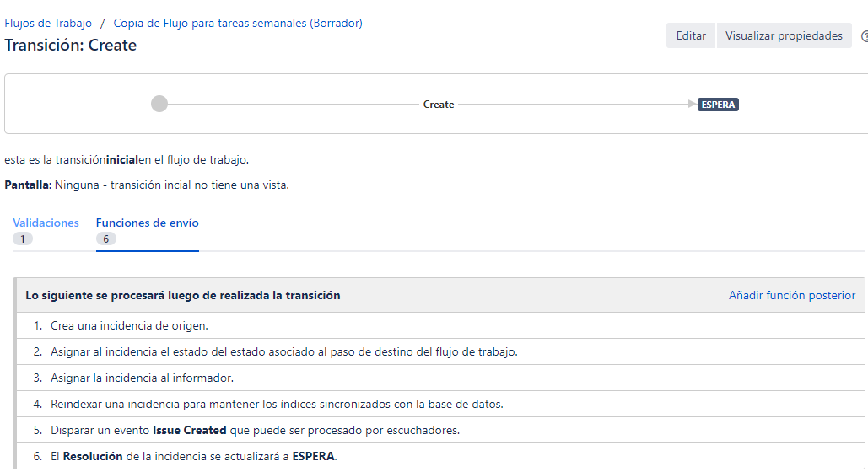This screenshot has height=472, width=868.
Task: Click the header 'Lo siguiente se procesará luego de realizada'
Action: [x=183, y=296]
